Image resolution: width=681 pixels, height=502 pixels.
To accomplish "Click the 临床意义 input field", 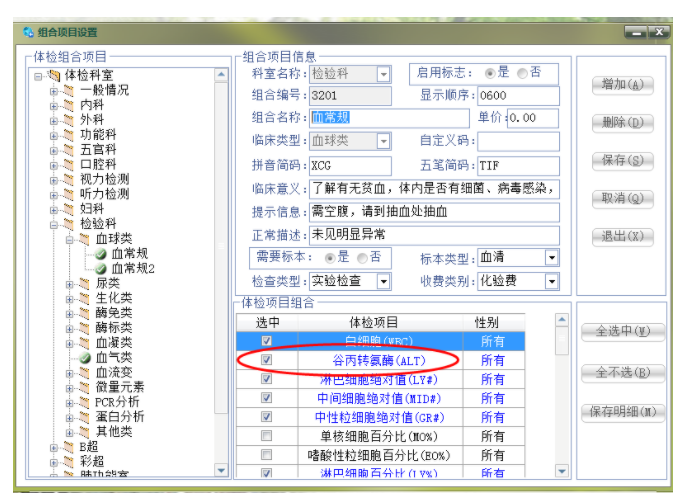I will [x=434, y=188].
